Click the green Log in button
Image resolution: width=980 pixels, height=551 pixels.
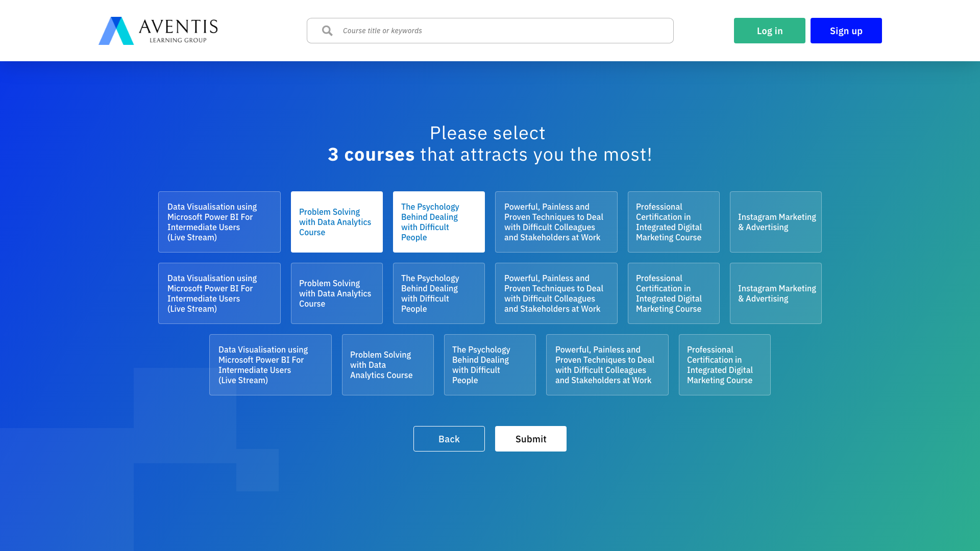[x=770, y=31]
